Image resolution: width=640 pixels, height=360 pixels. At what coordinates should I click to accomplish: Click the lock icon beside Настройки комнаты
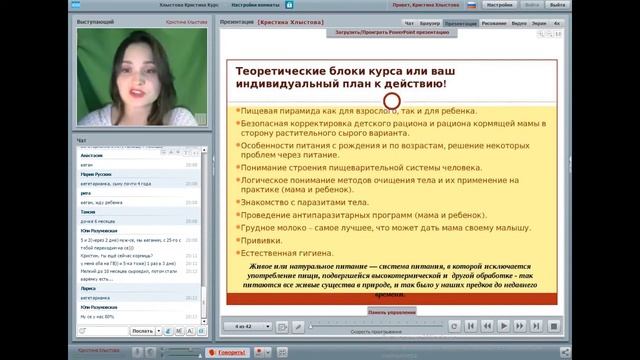(x=289, y=5)
